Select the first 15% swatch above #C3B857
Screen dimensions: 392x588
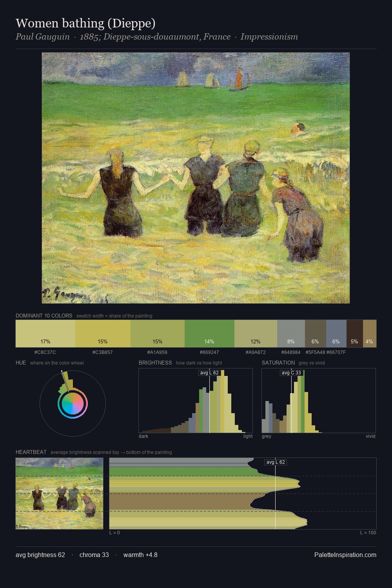click(103, 334)
